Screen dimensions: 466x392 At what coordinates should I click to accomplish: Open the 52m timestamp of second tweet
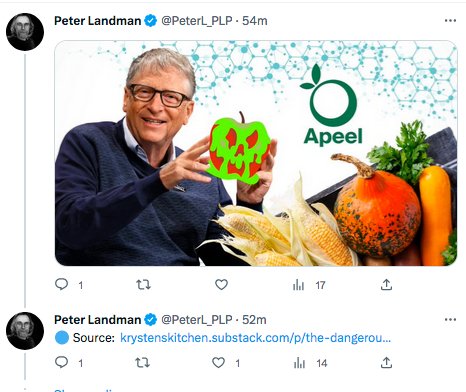[254, 319]
